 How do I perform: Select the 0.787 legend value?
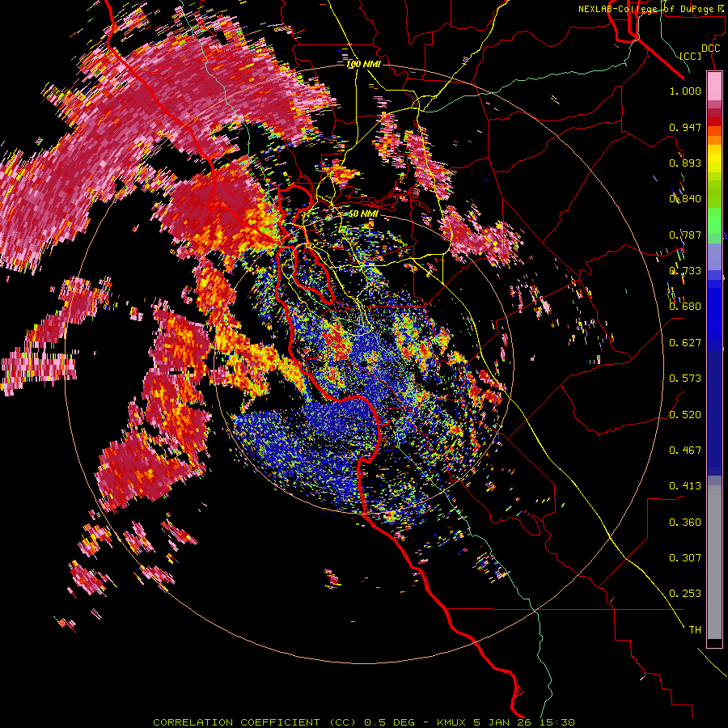point(685,235)
